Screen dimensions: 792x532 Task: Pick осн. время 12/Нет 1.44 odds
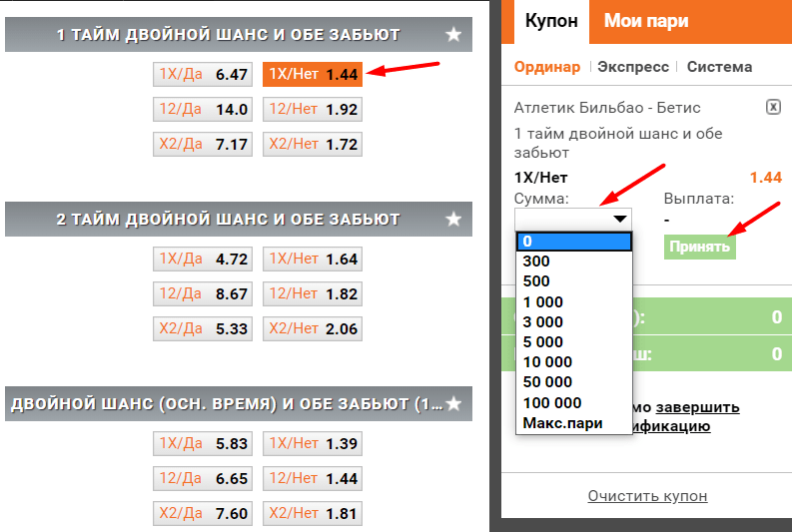313,478
